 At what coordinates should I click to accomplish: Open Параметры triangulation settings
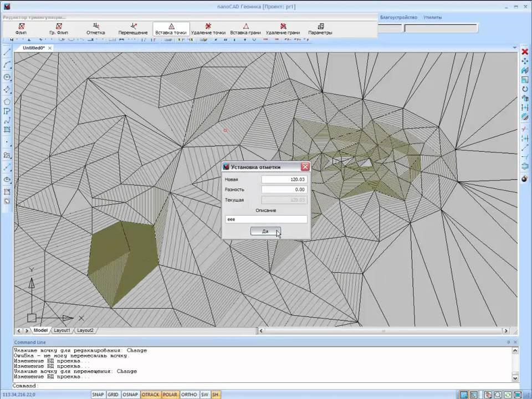pyautogui.click(x=320, y=29)
